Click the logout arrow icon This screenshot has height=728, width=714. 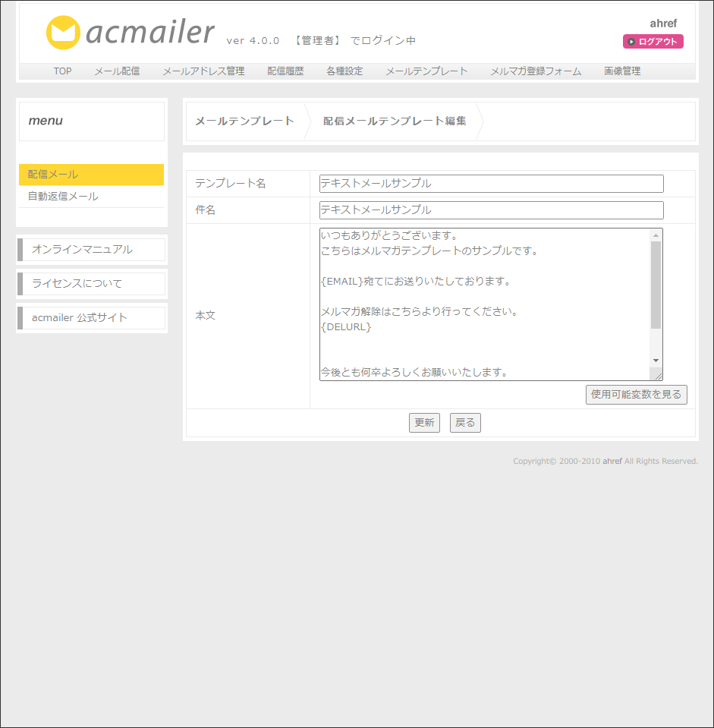[631, 41]
